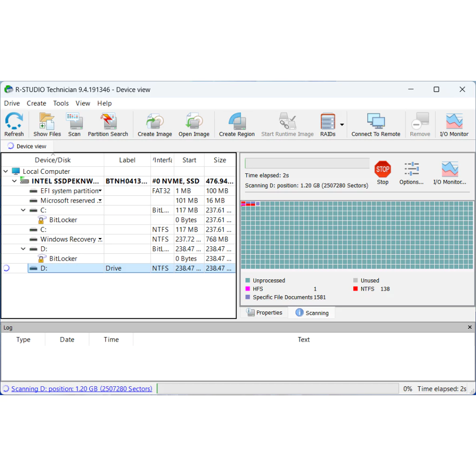Click the Interface column header
Viewport: 476px width, 476px height.
click(162, 160)
